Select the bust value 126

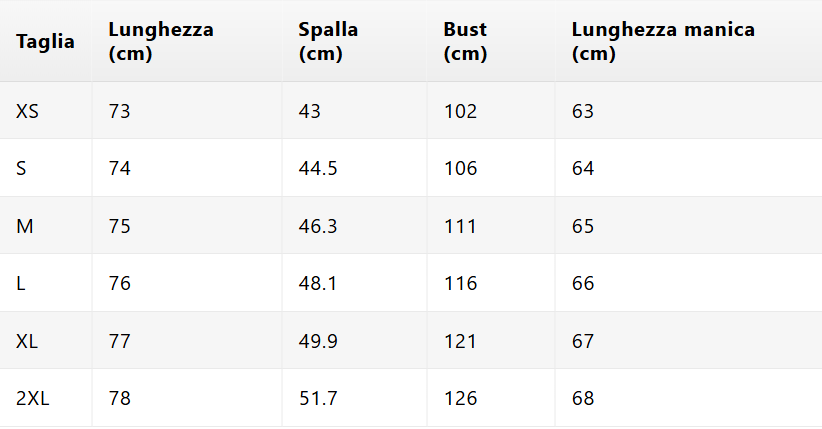[461, 398]
